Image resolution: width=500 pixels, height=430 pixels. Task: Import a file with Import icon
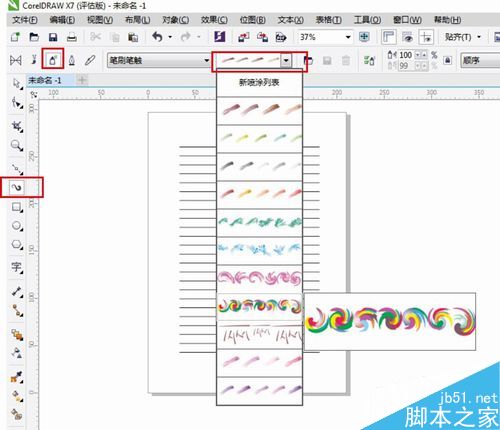[x=244, y=37]
